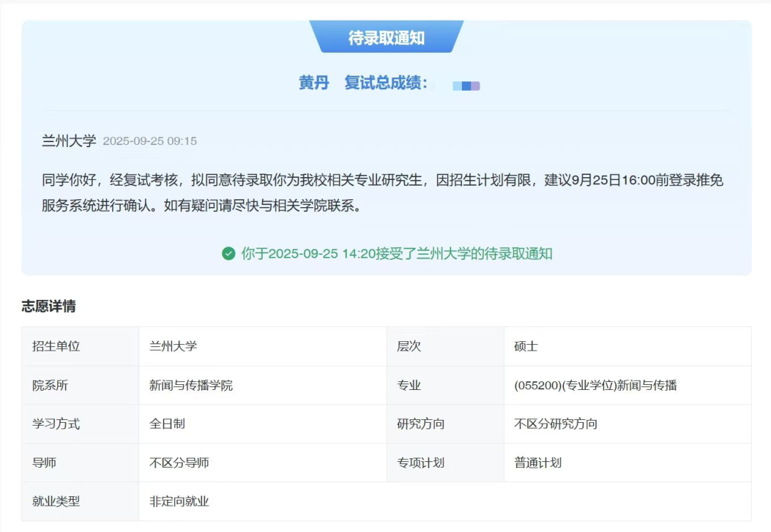Click the notification message body text

coord(382,193)
